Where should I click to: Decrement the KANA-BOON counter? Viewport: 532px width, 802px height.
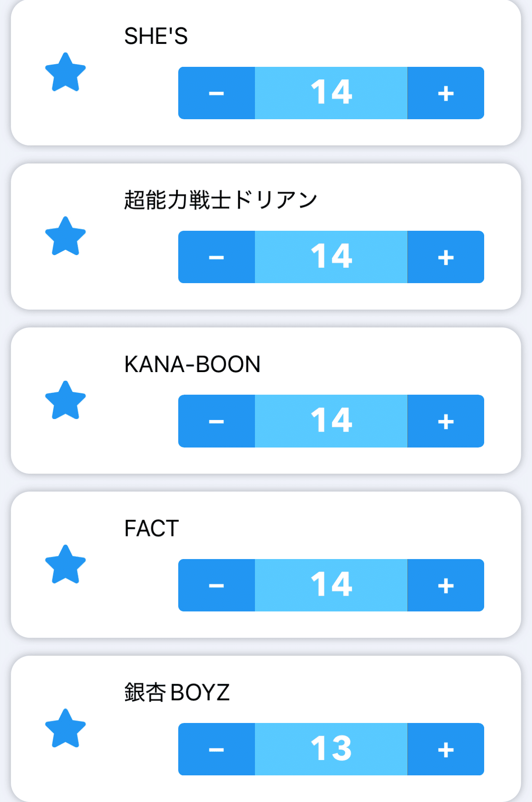[x=217, y=421]
